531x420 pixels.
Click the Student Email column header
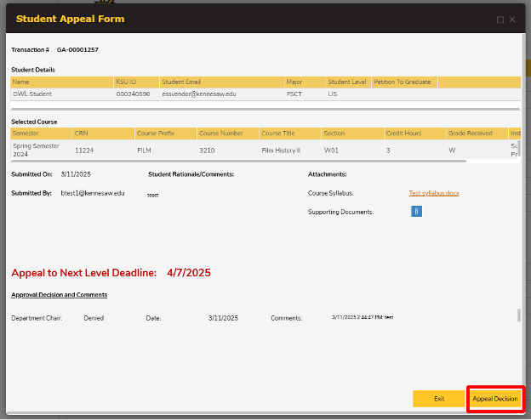(220, 82)
